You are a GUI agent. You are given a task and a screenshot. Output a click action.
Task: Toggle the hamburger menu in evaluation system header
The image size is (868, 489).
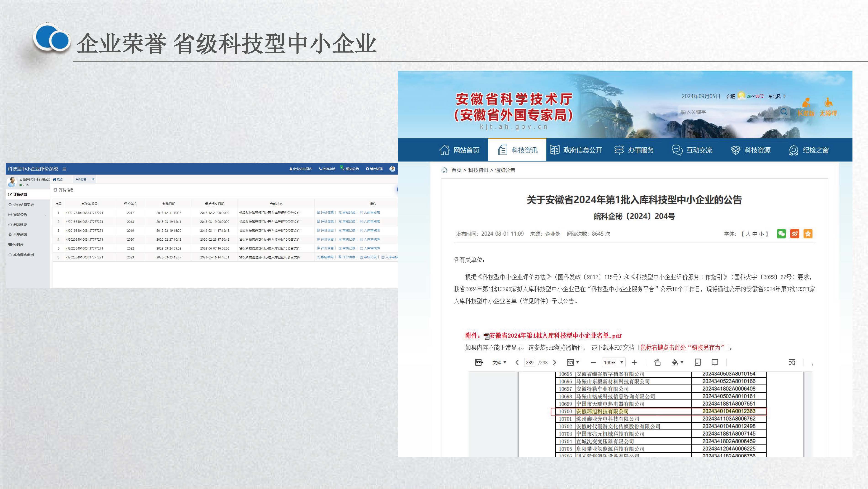coord(64,169)
